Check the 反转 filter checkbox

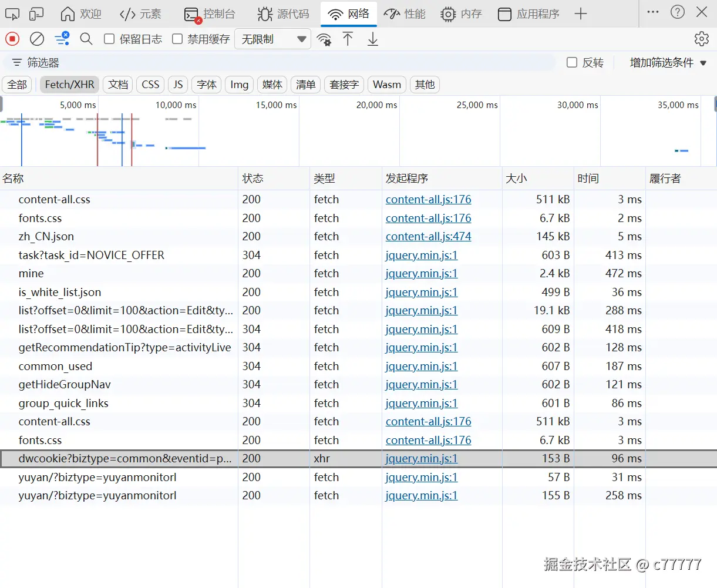pos(572,62)
